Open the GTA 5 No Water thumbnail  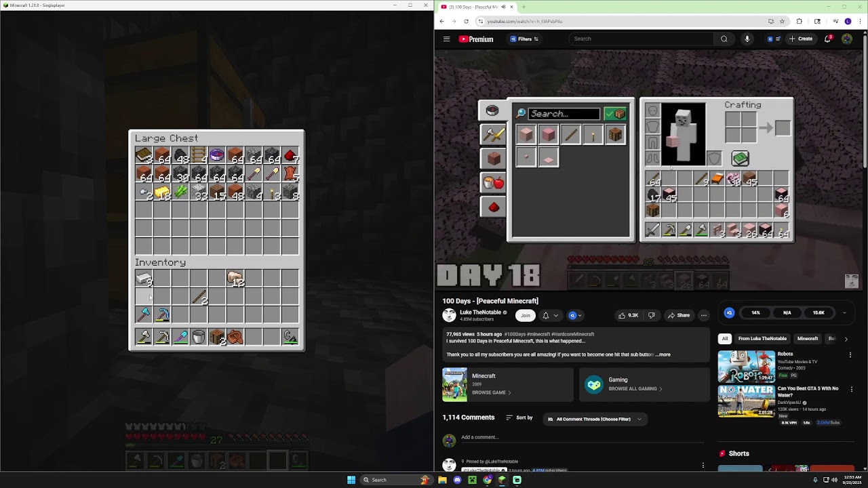point(746,401)
